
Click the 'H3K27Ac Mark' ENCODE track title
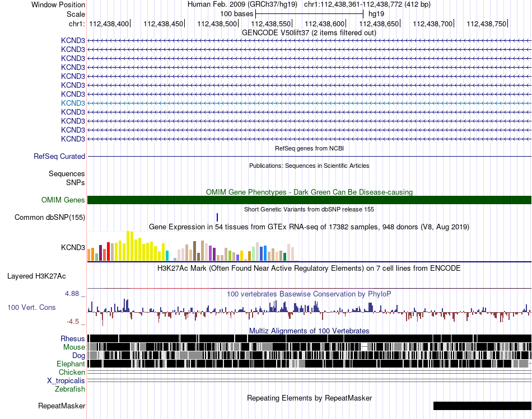tap(309, 269)
